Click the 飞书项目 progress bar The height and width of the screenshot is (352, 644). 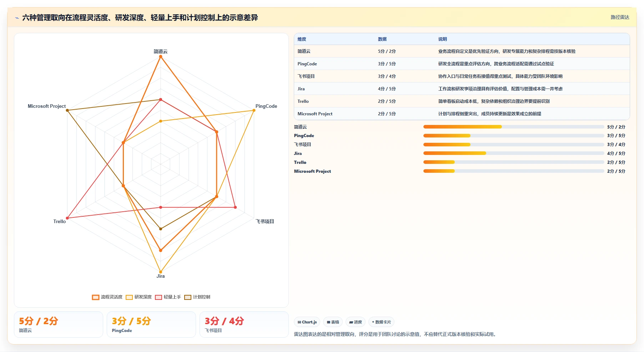(x=514, y=145)
